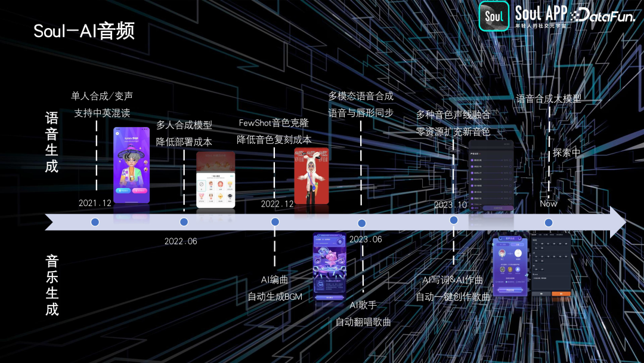
Task: Click the 2022.12 timeline dot
Action: [275, 222]
